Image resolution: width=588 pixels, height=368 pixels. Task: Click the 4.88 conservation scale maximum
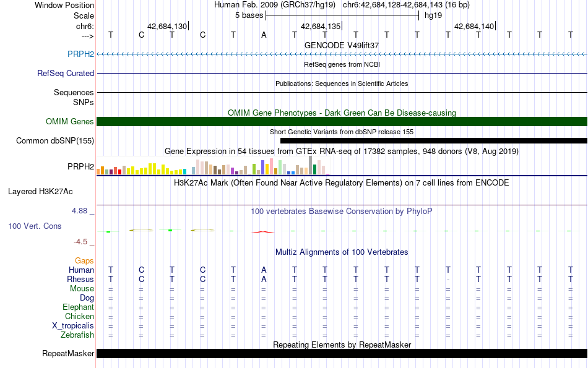(x=79, y=211)
